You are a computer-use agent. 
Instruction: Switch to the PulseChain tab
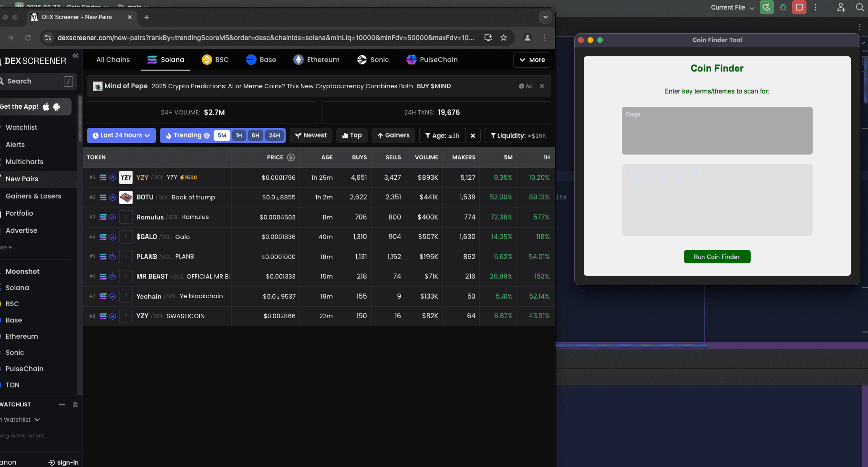coord(432,60)
